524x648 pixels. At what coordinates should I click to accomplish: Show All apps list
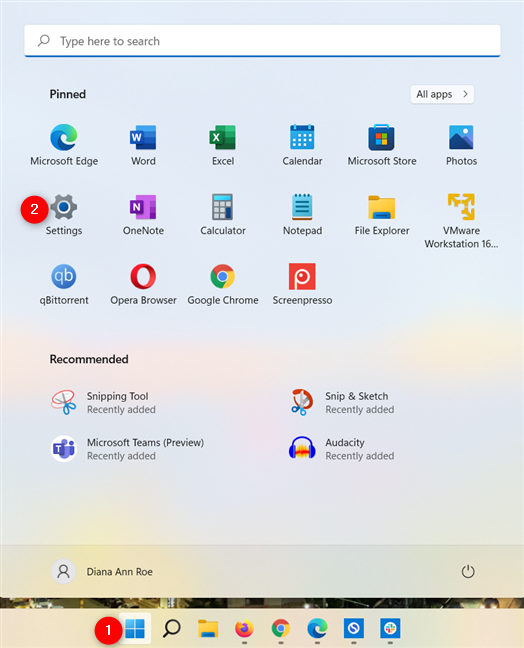click(442, 94)
